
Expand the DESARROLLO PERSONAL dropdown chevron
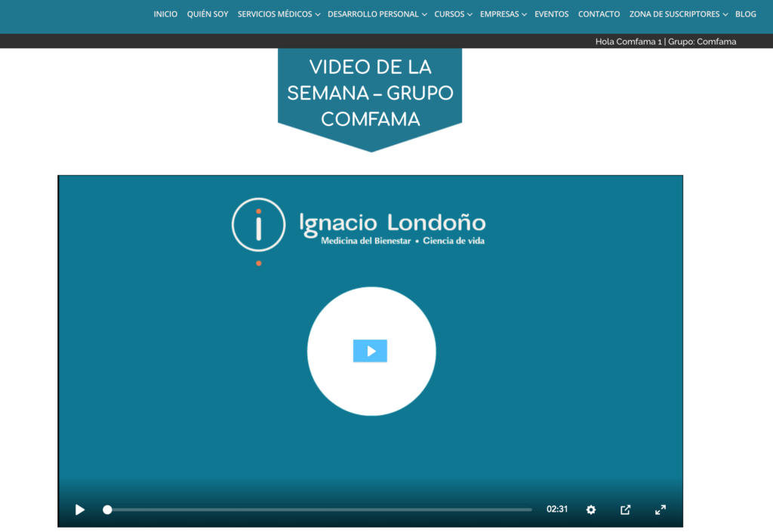pos(424,15)
